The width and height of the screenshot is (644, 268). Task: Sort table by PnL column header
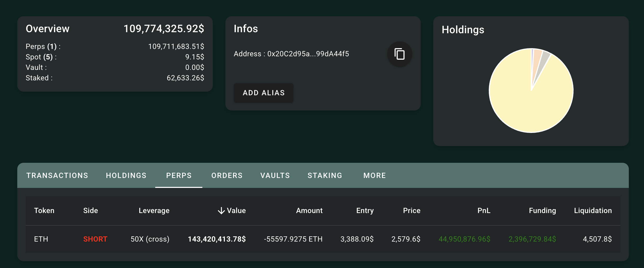click(x=484, y=211)
